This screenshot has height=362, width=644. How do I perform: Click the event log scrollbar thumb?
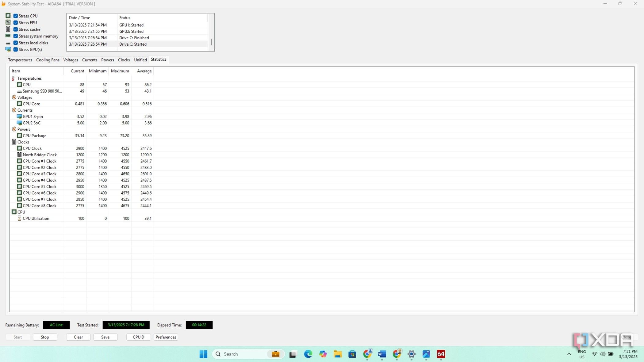pyautogui.click(x=211, y=42)
